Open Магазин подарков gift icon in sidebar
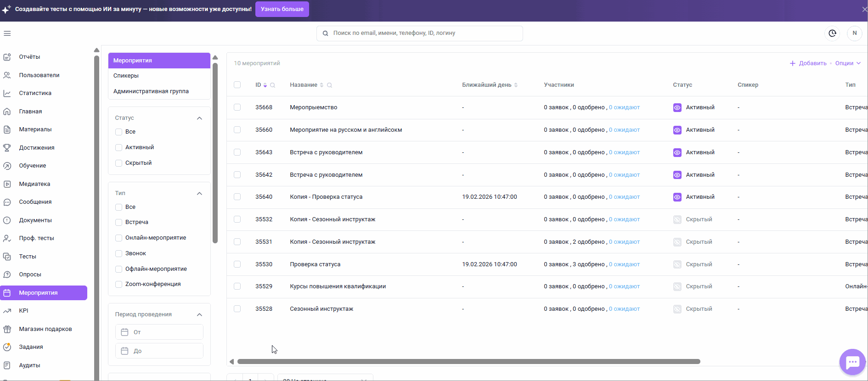Screen dimensions: 868x381 pyautogui.click(x=7, y=329)
